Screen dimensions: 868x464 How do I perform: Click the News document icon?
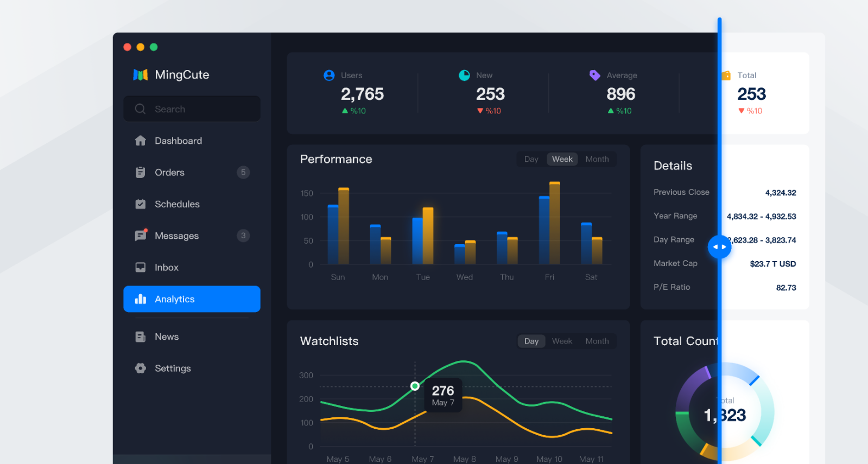tap(141, 337)
